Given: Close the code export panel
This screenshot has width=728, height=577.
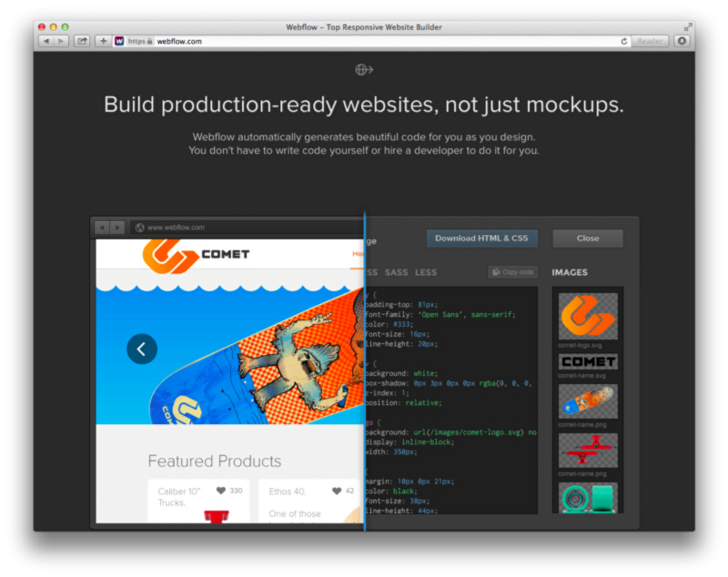Looking at the screenshot, I should pyautogui.click(x=588, y=238).
